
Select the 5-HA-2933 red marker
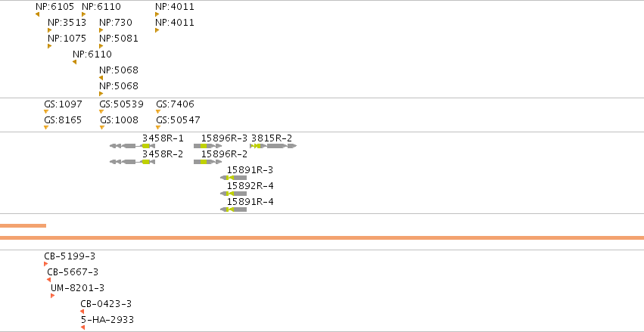tap(82, 327)
